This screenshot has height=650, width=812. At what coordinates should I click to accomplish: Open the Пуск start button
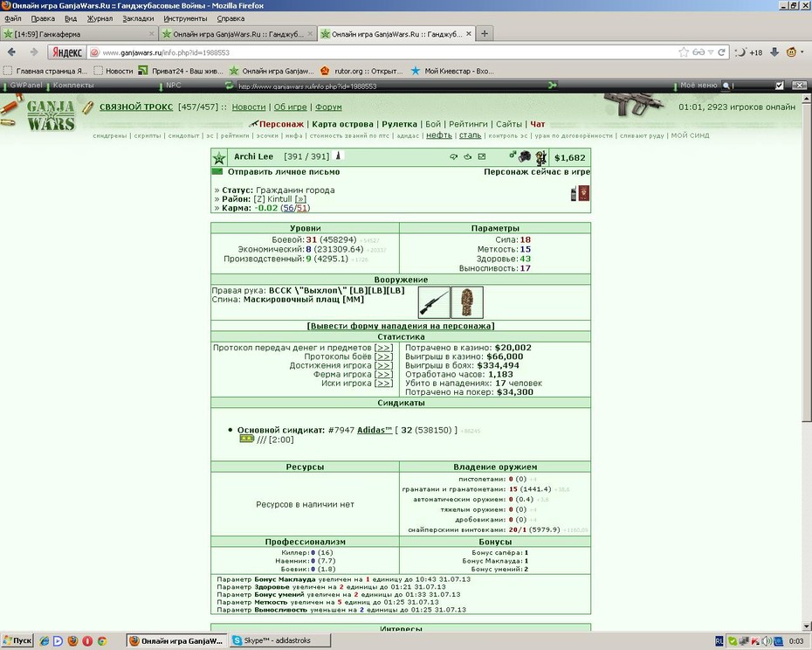coord(17,640)
